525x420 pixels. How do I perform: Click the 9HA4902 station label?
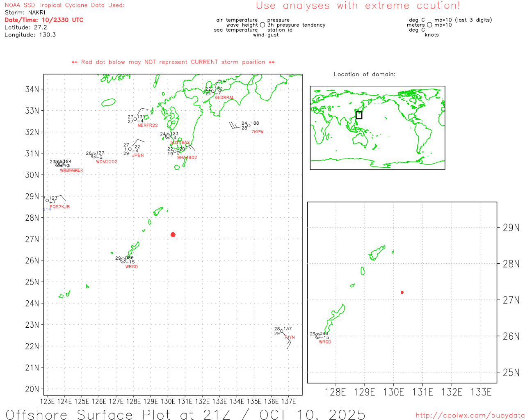click(187, 157)
